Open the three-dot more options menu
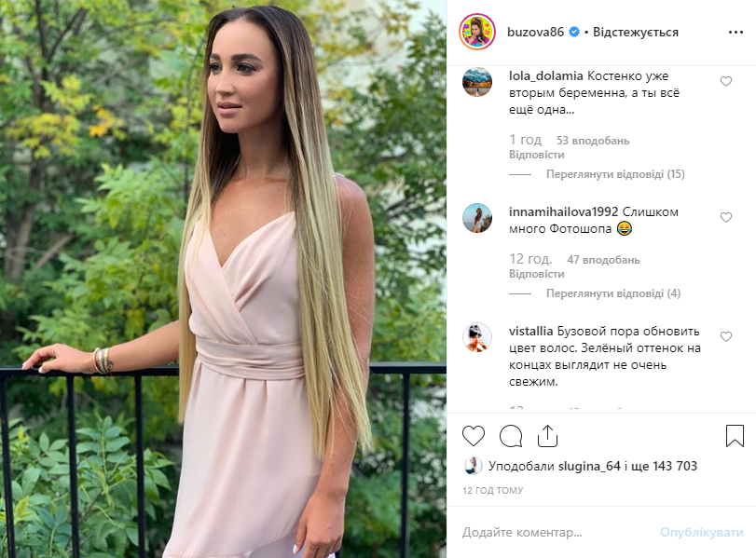Viewport: 756px width, 558px height. (x=735, y=33)
